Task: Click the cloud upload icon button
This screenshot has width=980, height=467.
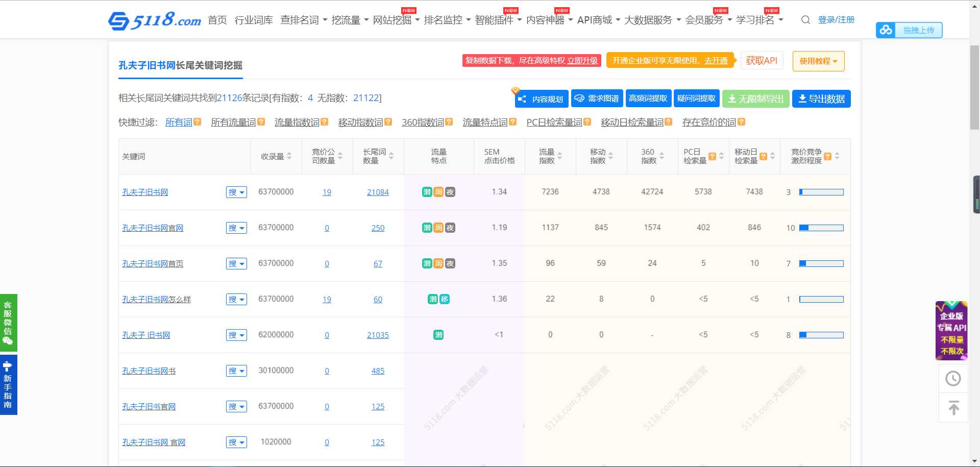Action: (x=886, y=30)
